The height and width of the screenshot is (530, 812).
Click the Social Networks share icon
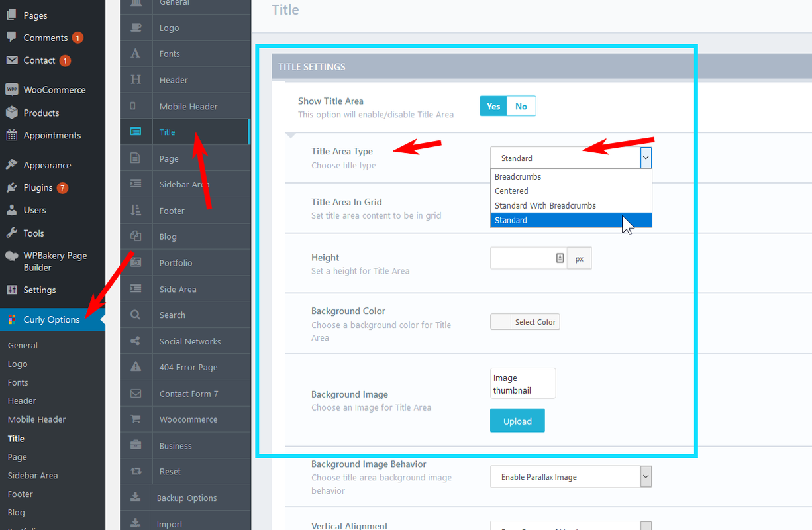tap(136, 341)
